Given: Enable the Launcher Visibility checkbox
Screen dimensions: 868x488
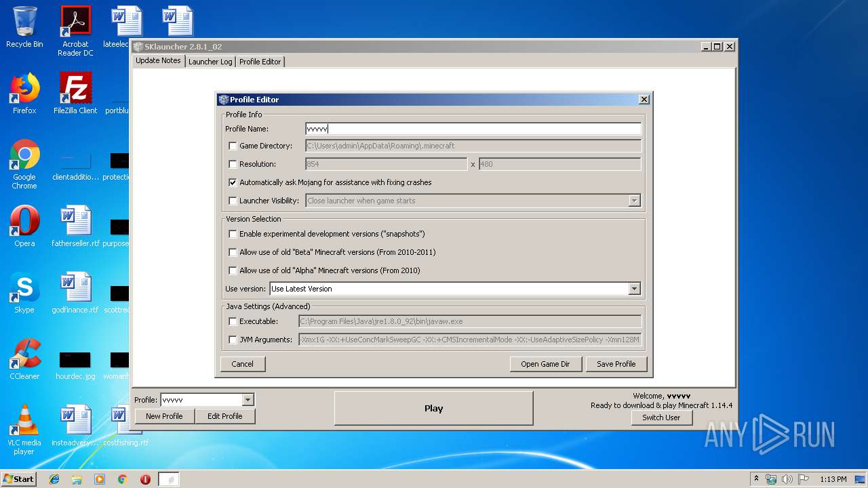Looking at the screenshot, I should tap(233, 201).
